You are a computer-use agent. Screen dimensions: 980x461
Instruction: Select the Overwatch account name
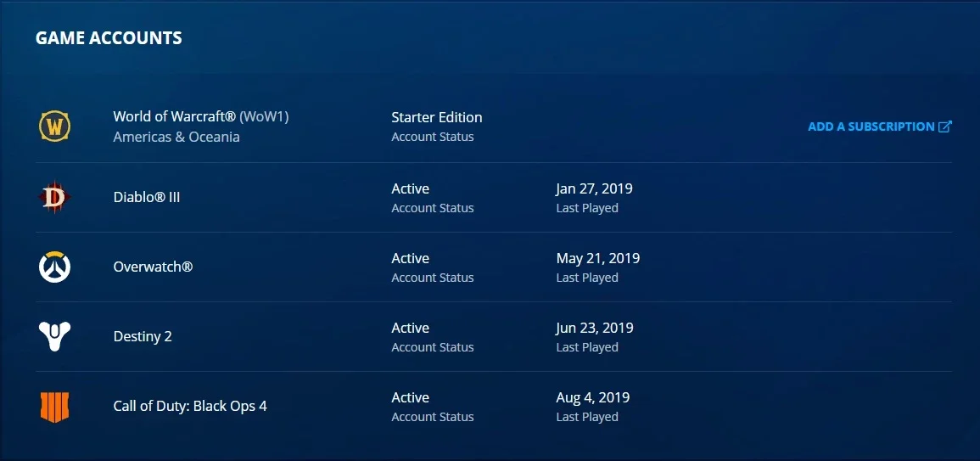click(x=153, y=267)
